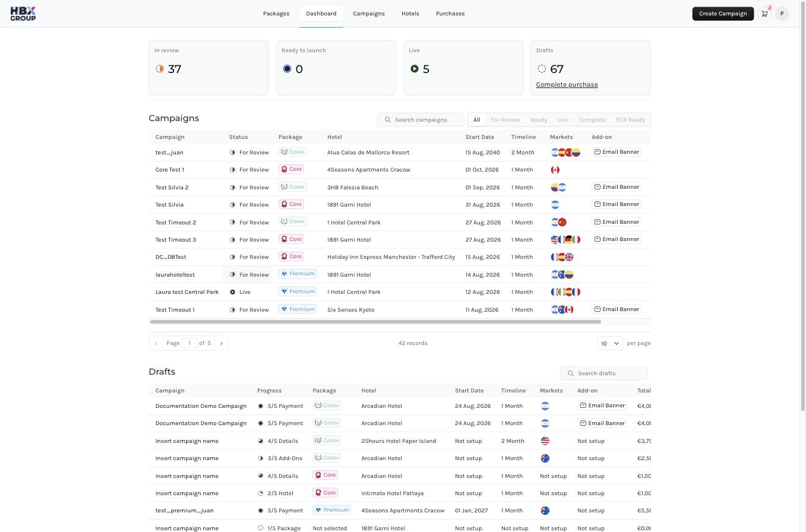Click the US flag for 25hours Hotel Paper Island draft

545,441
